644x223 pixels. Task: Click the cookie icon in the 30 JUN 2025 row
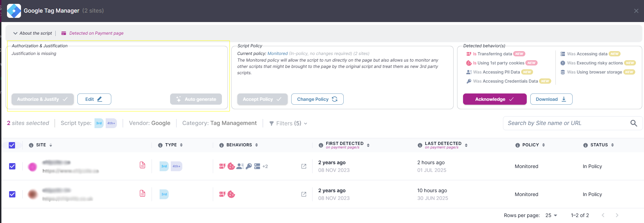(231, 194)
